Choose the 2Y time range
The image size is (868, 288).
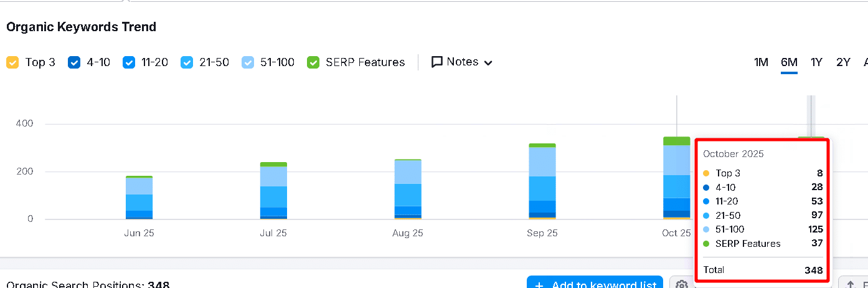click(843, 62)
